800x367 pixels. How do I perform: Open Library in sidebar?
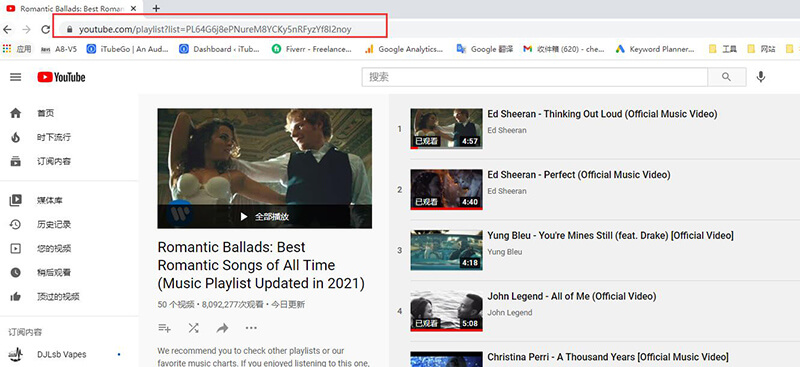(x=16, y=200)
